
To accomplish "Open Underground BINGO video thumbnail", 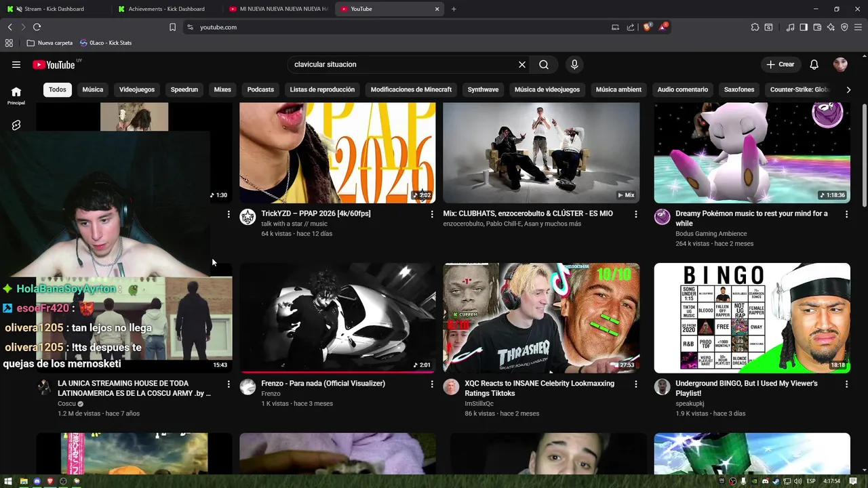I will click(752, 318).
